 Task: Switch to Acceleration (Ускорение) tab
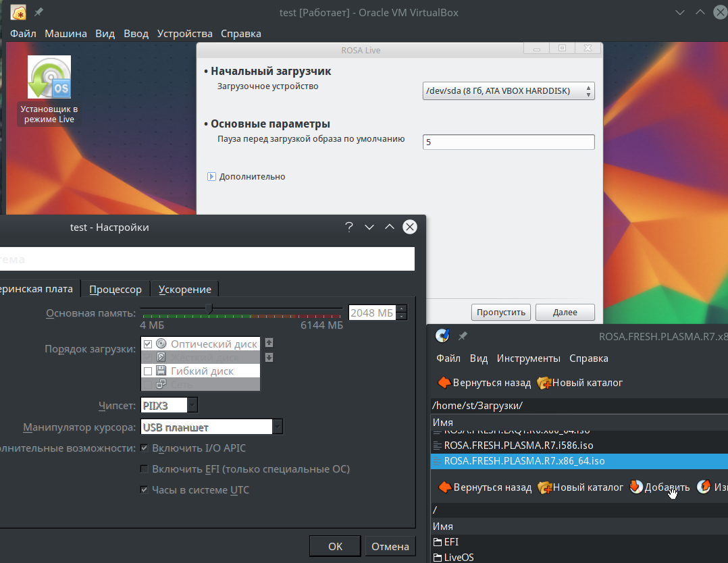(185, 289)
